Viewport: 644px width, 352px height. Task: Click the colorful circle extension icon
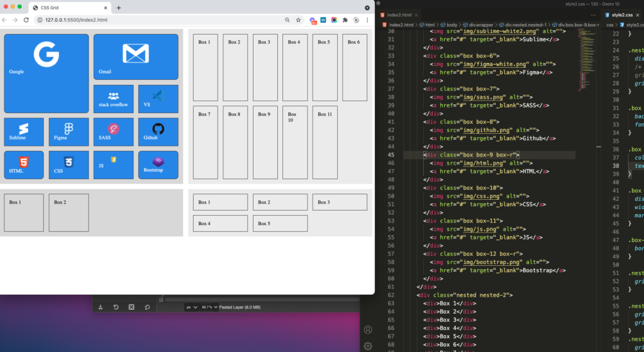pyautogui.click(x=335, y=19)
